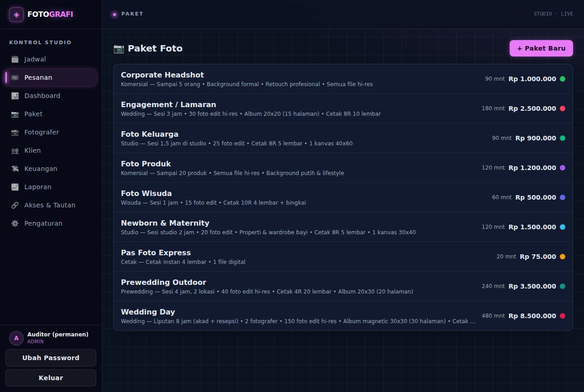The image size is (584, 392).
Task: Click the Dashboard chart icon
Action: (15, 96)
